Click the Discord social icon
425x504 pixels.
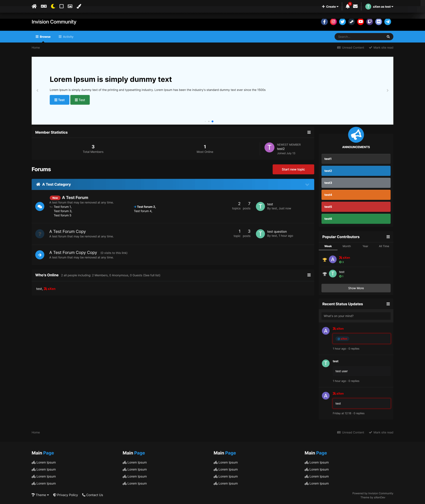coord(378,22)
